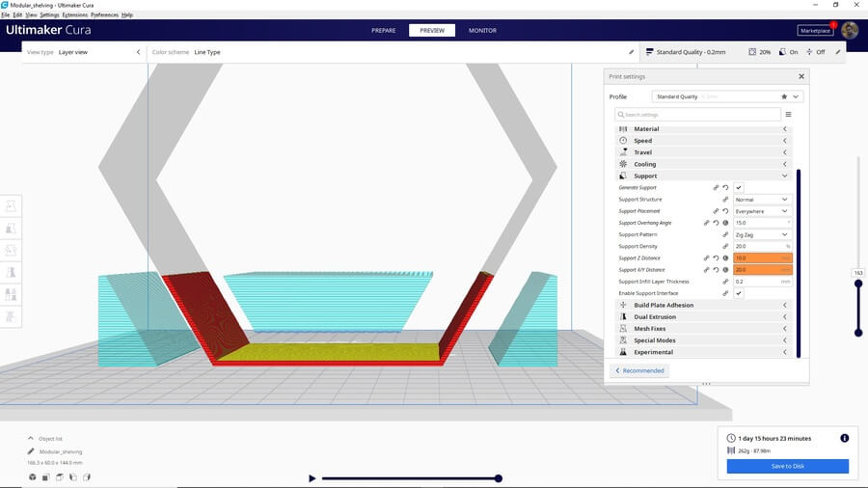This screenshot has width=868, height=488.
Task: Play the layer simulation
Action: point(312,478)
